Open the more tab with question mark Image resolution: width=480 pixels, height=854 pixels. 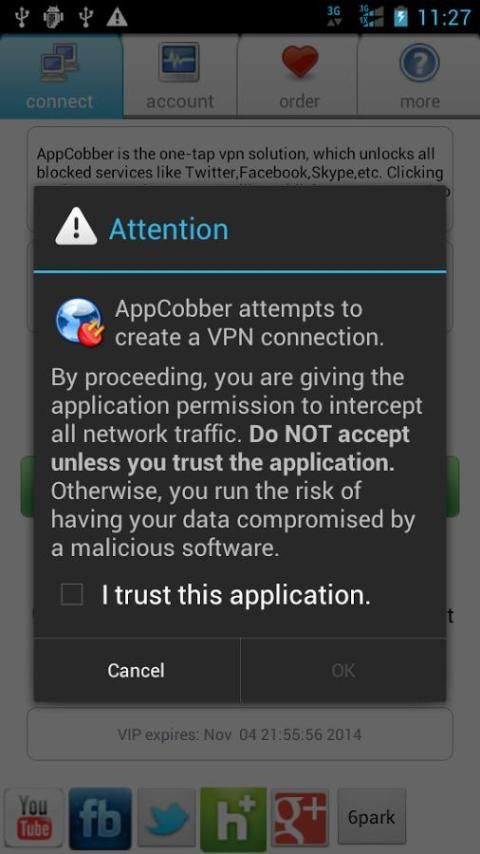[418, 76]
